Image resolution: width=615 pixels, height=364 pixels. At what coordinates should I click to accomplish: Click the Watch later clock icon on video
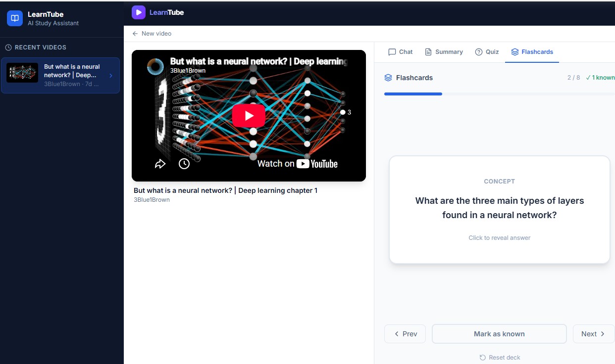pyautogui.click(x=184, y=164)
